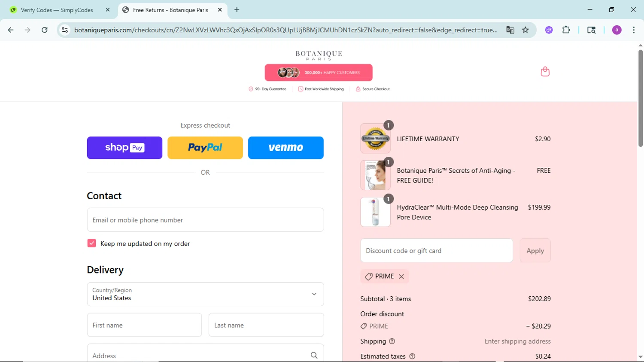Select the Enter shipping address text
Image resolution: width=644 pixels, height=362 pixels.
coord(518,341)
